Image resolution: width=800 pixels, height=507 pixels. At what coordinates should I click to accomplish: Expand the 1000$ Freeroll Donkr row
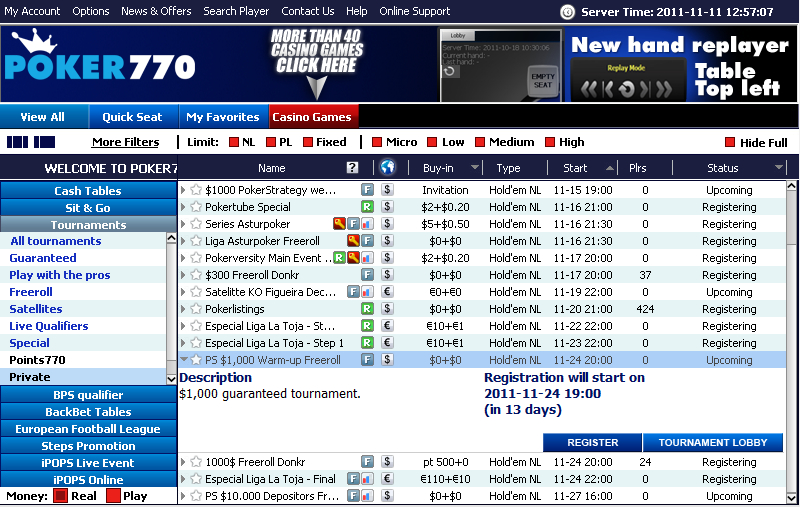click(x=183, y=462)
